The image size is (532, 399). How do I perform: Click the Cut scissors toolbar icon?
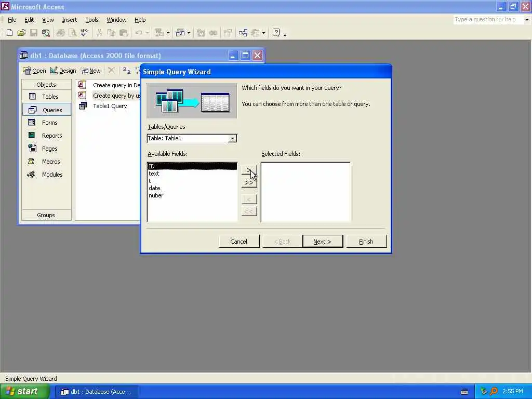coord(99,33)
